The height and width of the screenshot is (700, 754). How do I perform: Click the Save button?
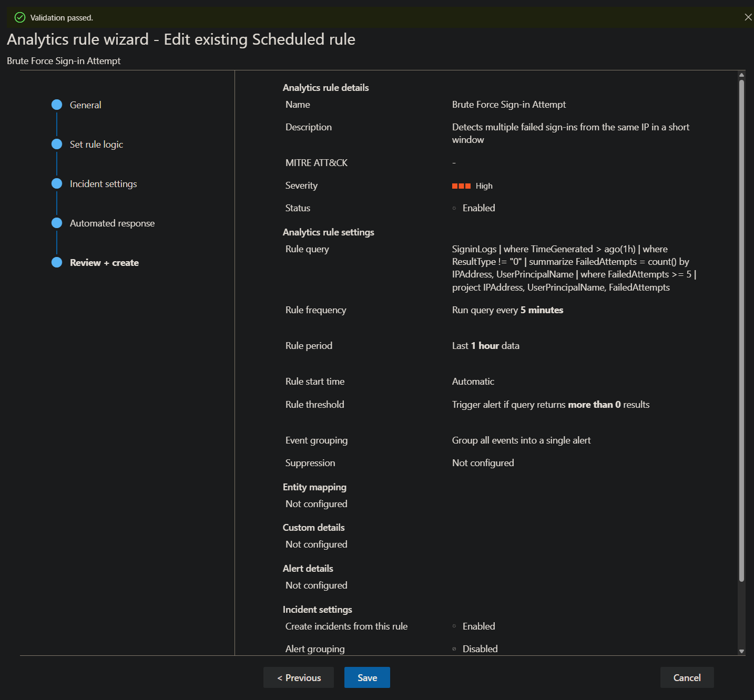pyautogui.click(x=367, y=677)
